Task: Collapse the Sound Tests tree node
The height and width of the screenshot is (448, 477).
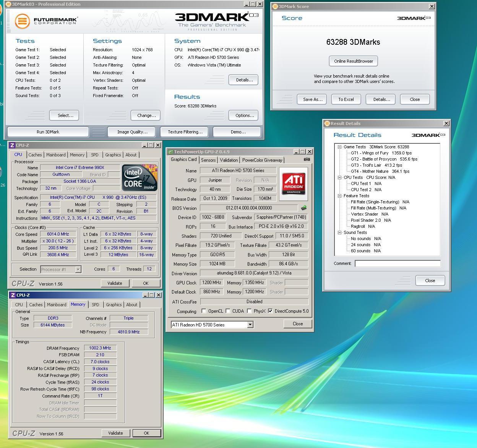Action: [339, 232]
